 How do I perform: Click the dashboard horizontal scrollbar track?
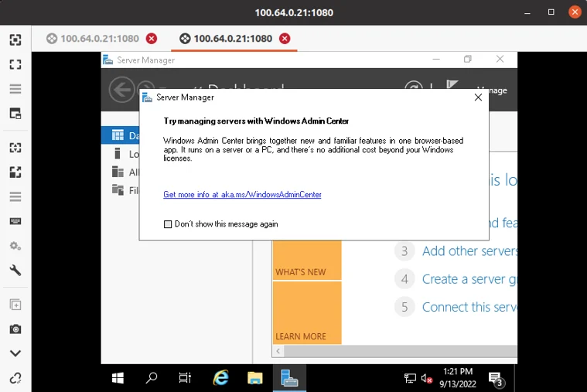pyautogui.click(x=400, y=351)
